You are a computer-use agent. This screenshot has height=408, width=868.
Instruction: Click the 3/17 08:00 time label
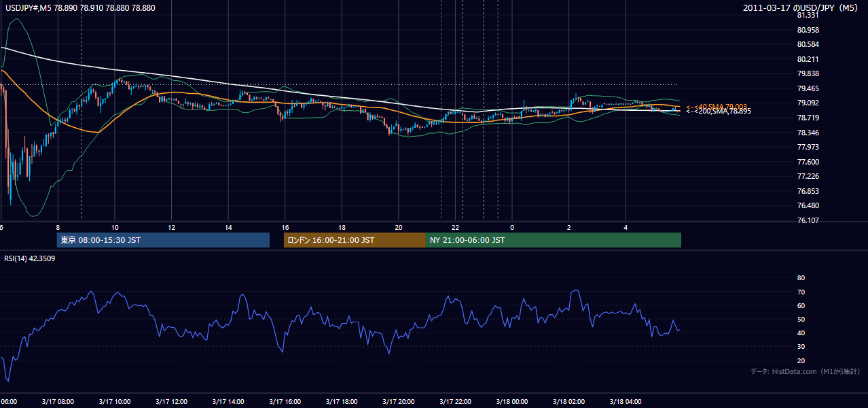coord(58,402)
